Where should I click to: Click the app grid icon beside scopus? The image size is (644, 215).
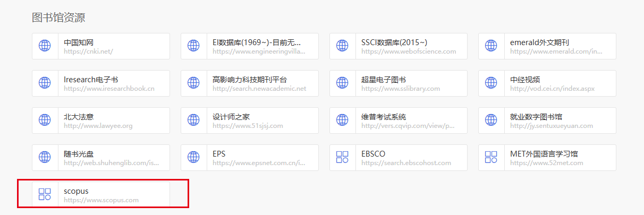tap(45, 195)
